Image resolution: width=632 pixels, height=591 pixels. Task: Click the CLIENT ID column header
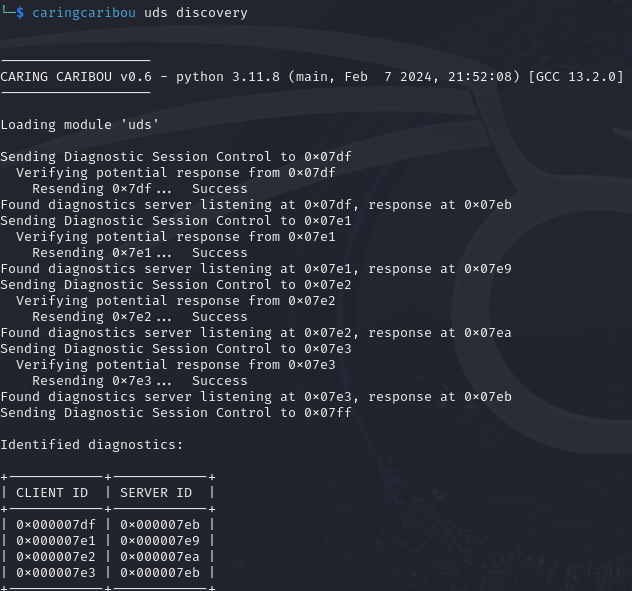[52, 493]
